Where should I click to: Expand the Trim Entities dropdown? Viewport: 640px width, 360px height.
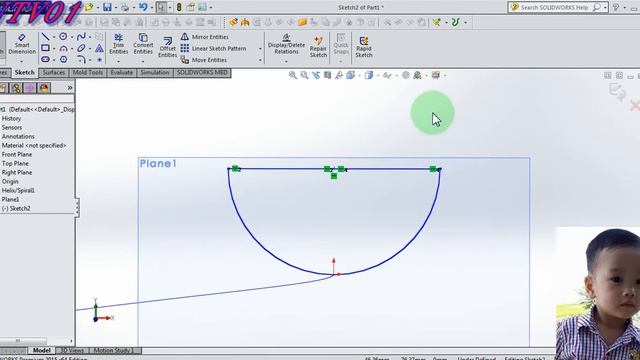click(118, 61)
